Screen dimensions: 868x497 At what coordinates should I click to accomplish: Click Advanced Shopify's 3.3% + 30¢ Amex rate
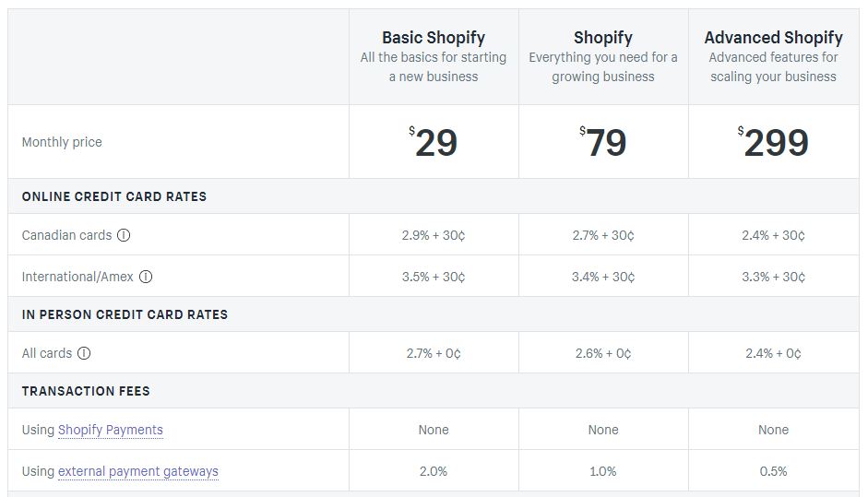773,277
